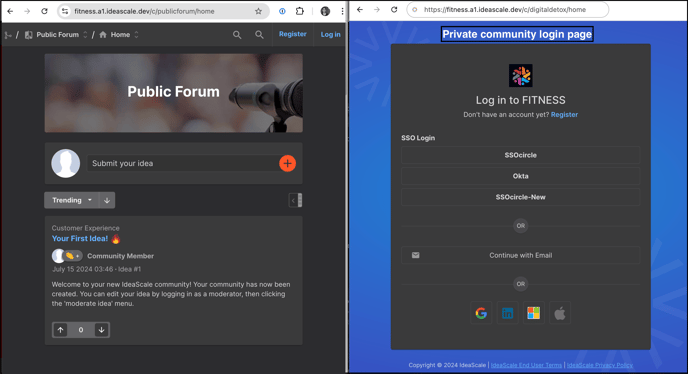
Task: Click the user avatar beside Submit your idea
Action: (66, 163)
